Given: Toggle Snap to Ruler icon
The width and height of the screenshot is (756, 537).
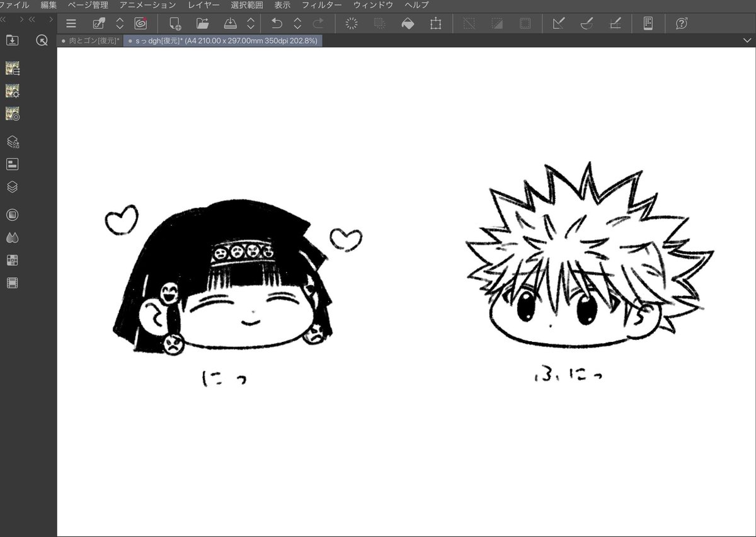Looking at the screenshot, I should coord(558,24).
